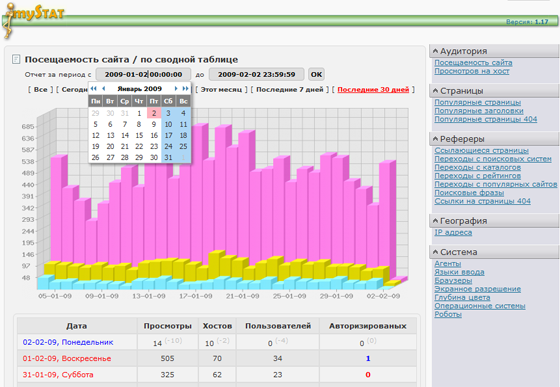Go to next month in calendar
The image size is (560, 387).
(x=176, y=89)
